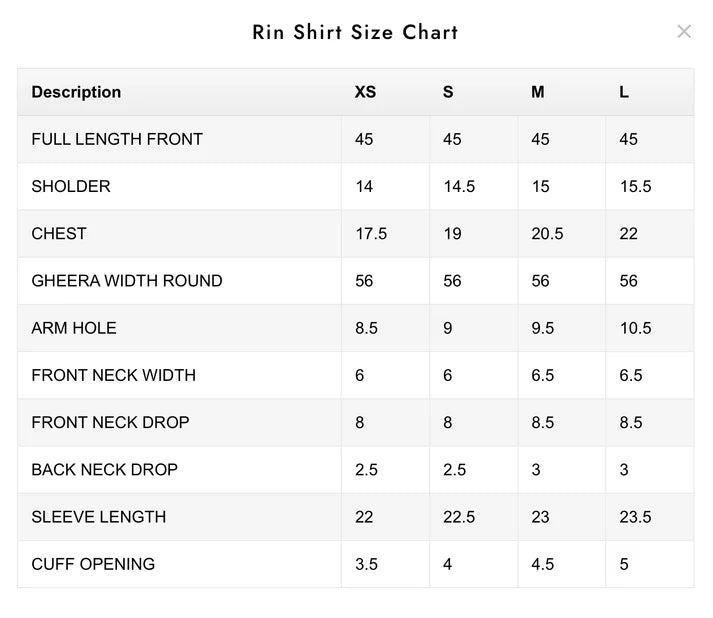Click the CUFF OPENING row label
713x618 pixels.
click(x=93, y=564)
